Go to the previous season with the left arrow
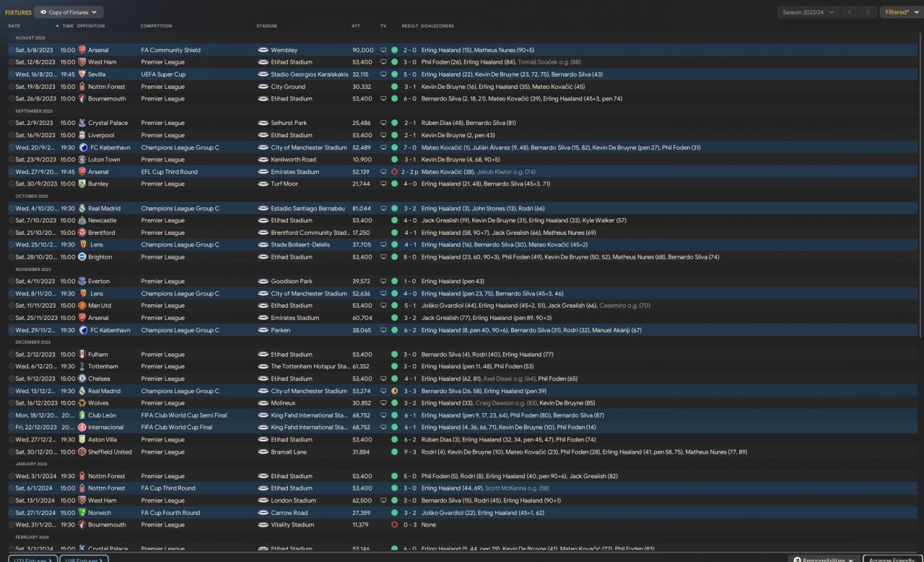Viewport: 924px width, 562px height. click(851, 12)
